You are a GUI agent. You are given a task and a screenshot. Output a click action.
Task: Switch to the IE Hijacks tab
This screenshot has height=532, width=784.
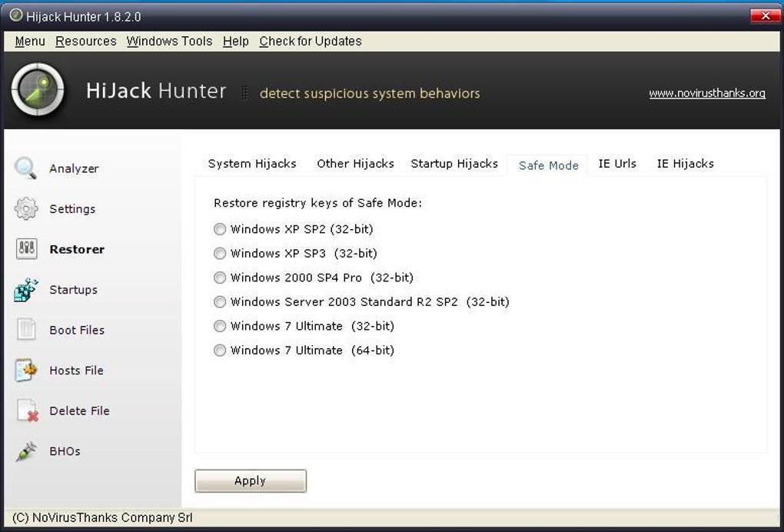coord(686,164)
